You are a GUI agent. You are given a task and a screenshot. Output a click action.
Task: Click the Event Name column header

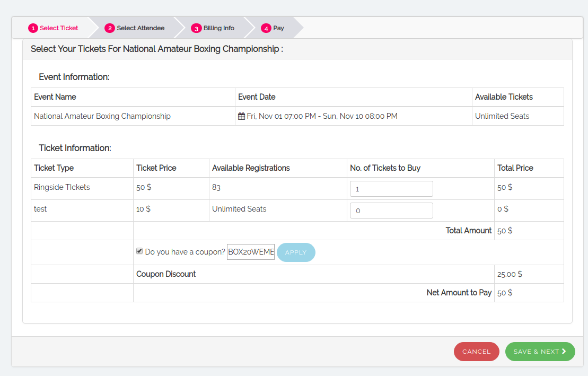click(x=55, y=97)
